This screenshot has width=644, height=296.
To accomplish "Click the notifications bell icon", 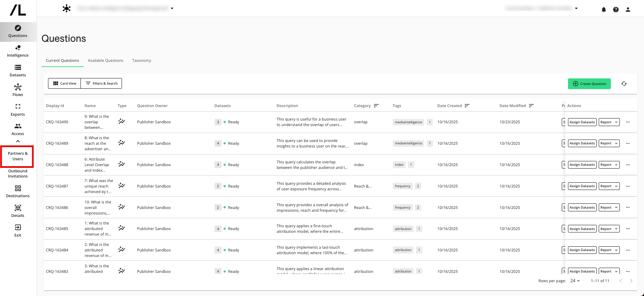I will (604, 10).
